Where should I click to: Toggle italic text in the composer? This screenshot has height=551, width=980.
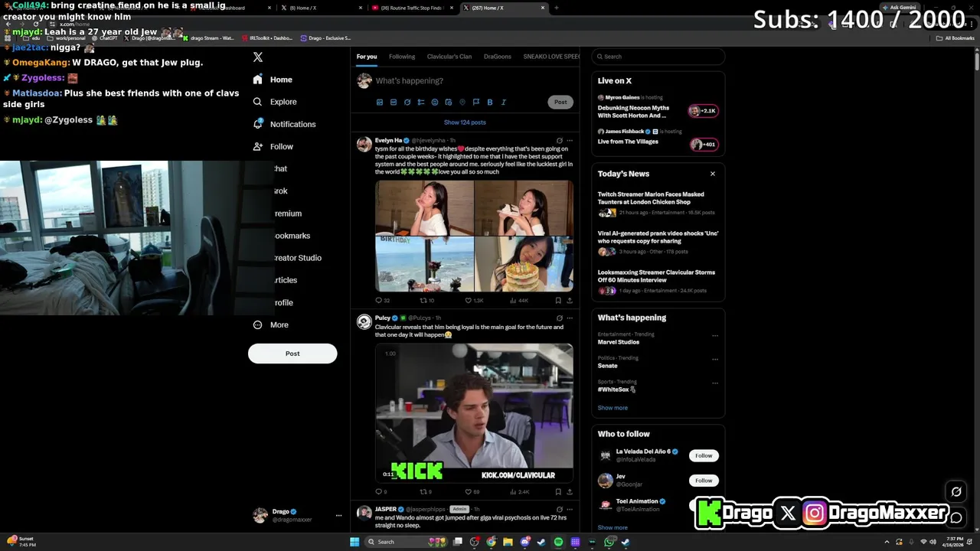click(504, 102)
